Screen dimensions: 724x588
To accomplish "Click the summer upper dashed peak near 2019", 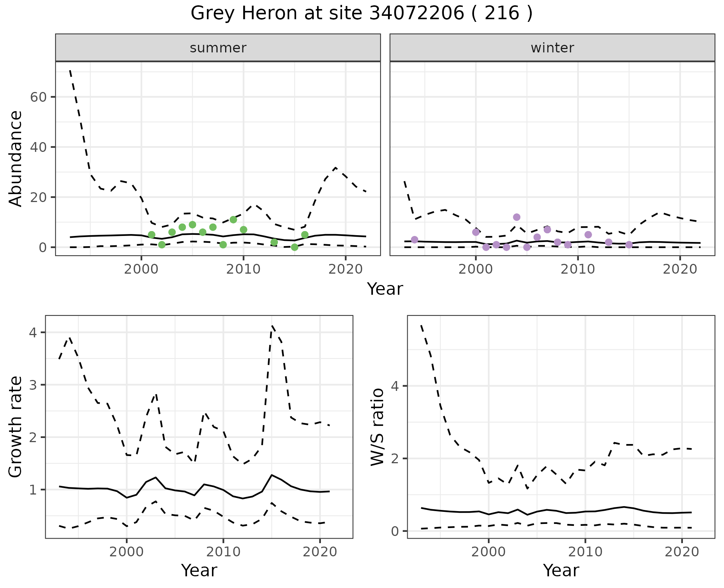I will [336, 167].
